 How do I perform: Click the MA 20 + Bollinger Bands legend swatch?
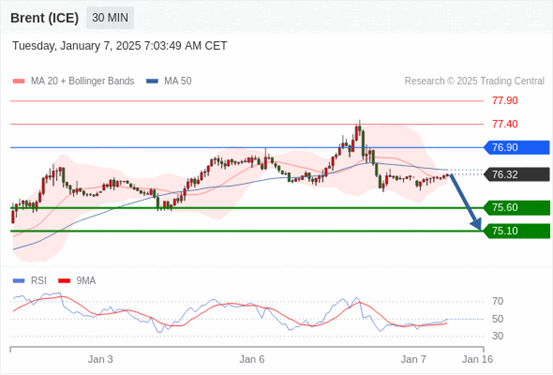(19, 81)
